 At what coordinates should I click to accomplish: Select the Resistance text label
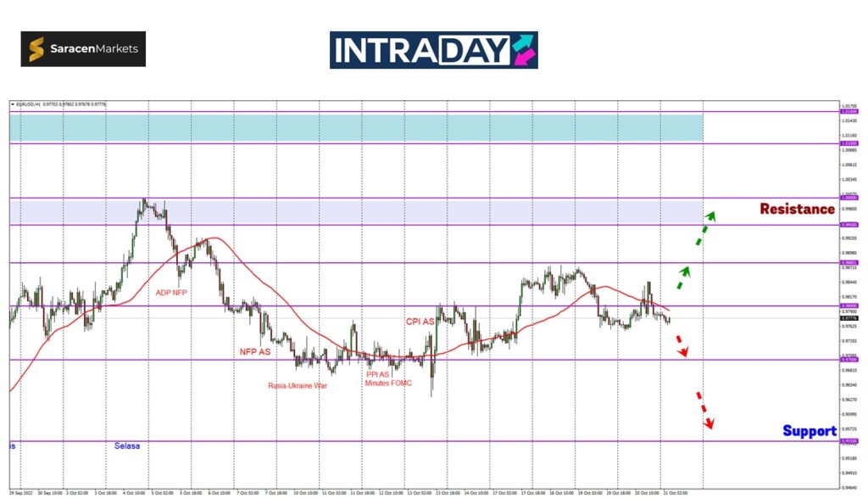(797, 209)
